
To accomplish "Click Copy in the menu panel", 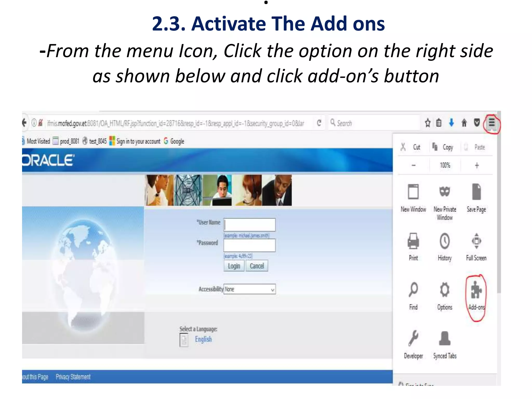I will [444, 147].
